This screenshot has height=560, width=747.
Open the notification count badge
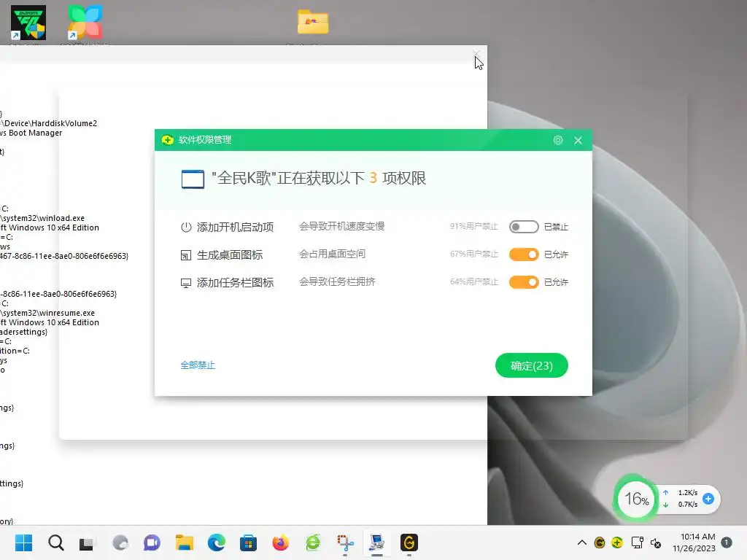(727, 542)
